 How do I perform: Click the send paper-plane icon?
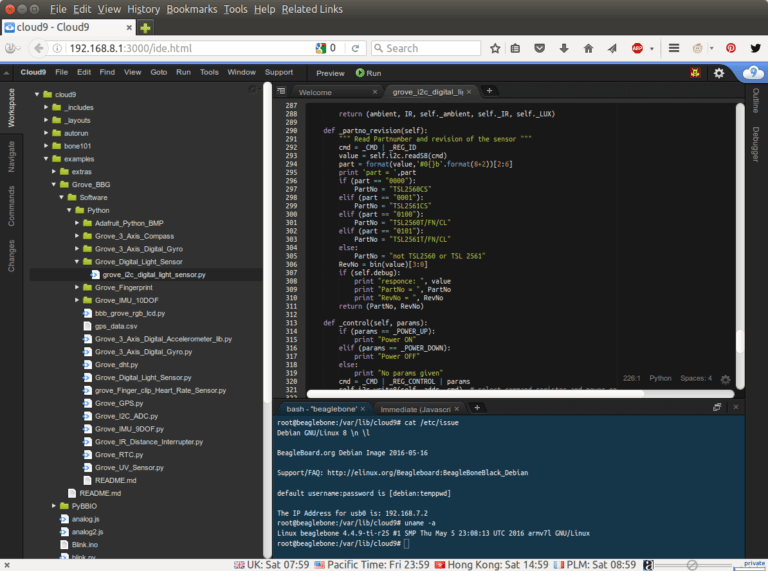(x=612, y=48)
